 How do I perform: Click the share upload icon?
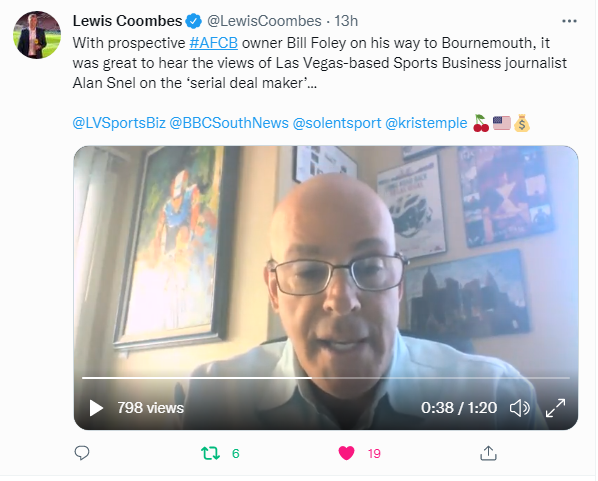click(488, 453)
